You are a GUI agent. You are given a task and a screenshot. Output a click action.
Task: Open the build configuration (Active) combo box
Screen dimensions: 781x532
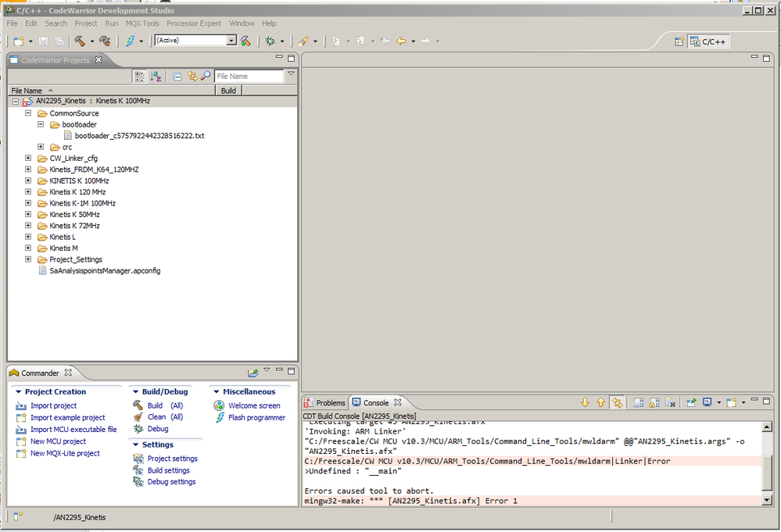pyautogui.click(x=195, y=41)
